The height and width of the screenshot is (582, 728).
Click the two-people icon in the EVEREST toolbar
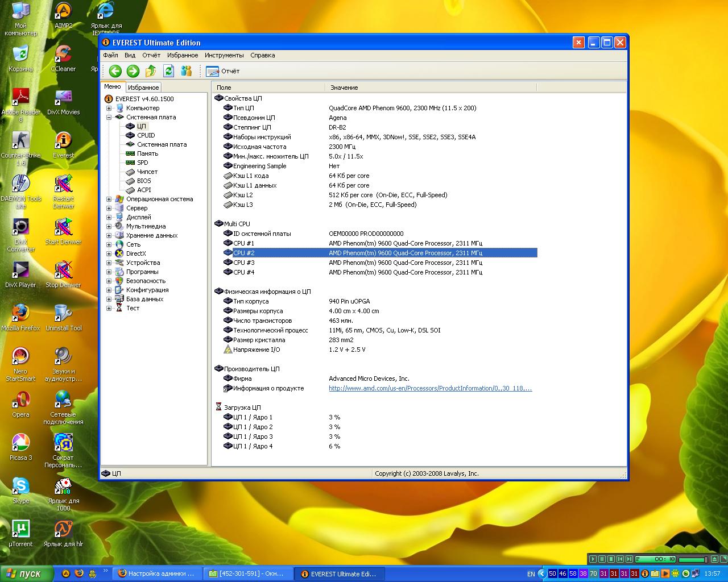pos(186,71)
